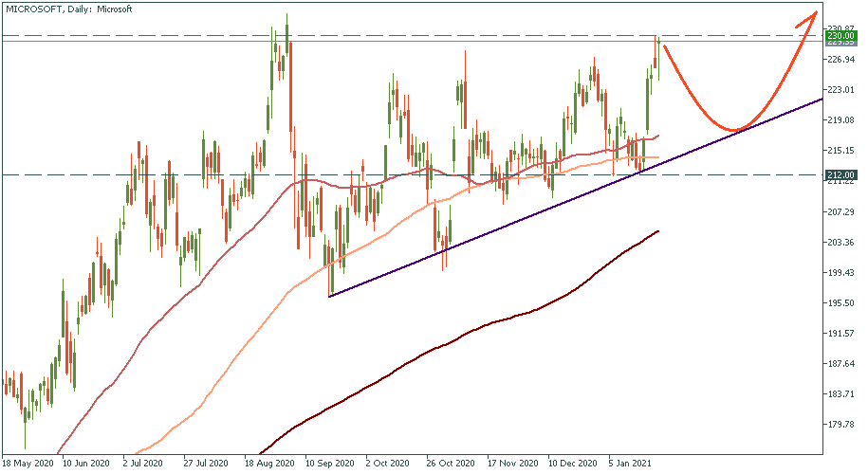
Task: Click the 212.00 support level label
Action: point(842,174)
